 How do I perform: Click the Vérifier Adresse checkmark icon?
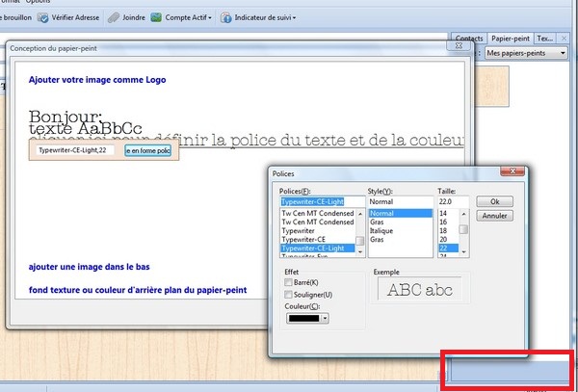(x=44, y=17)
